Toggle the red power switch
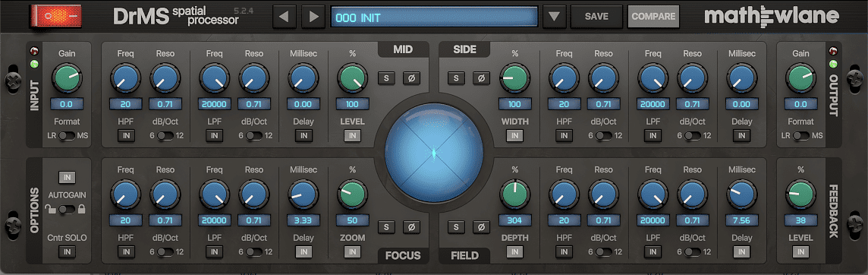The width and height of the screenshot is (868, 275). [x=56, y=16]
